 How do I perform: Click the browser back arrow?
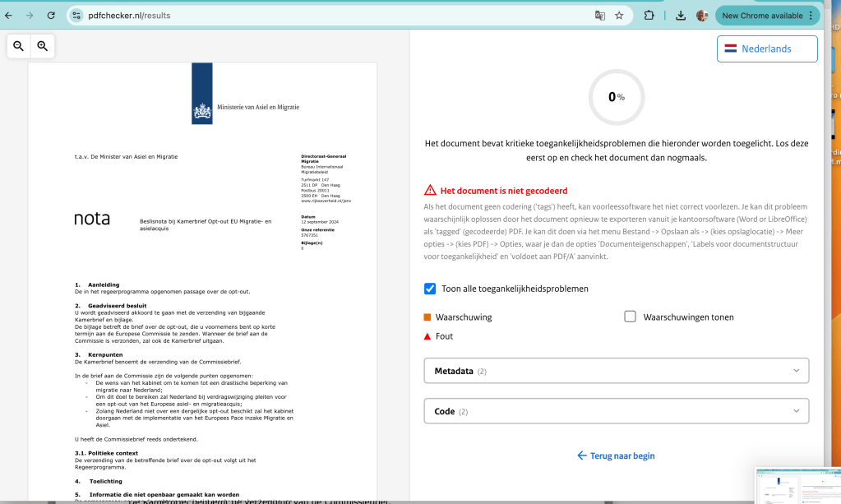[x=9, y=15]
